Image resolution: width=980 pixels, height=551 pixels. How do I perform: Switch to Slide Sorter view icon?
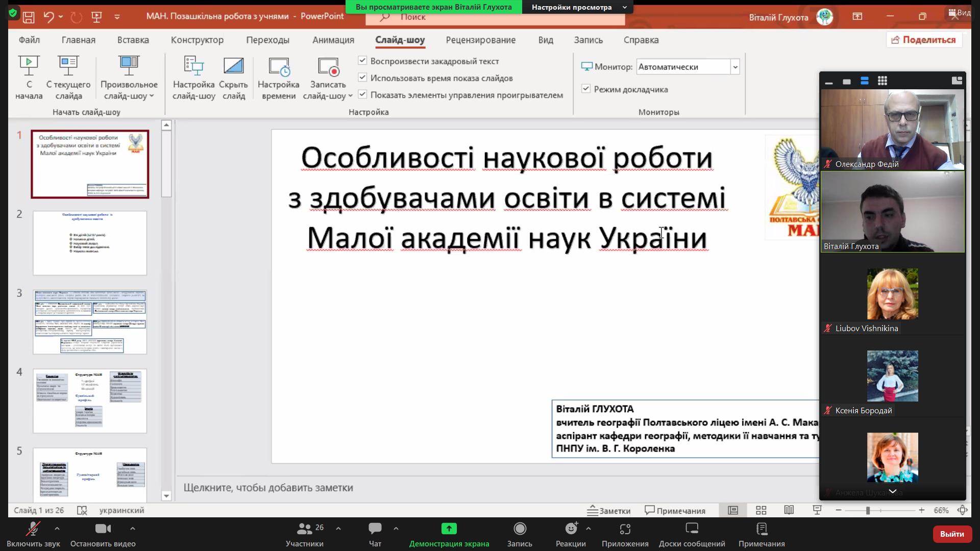(761, 510)
